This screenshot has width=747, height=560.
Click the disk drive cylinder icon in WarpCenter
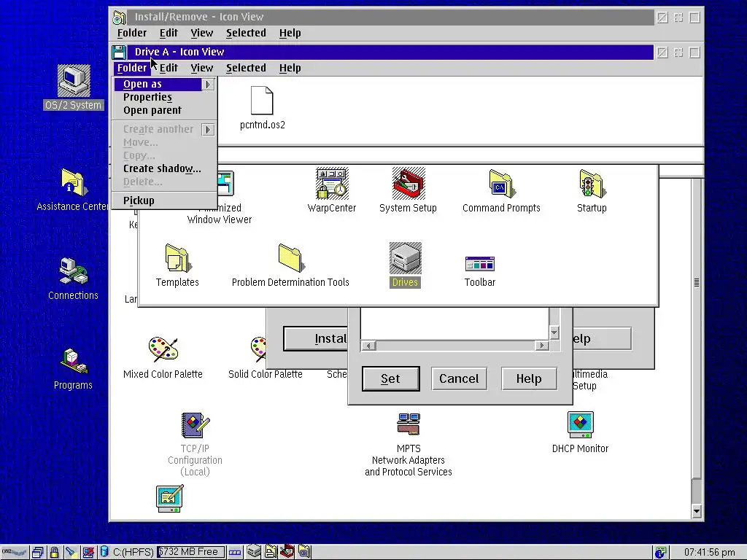coord(104,552)
